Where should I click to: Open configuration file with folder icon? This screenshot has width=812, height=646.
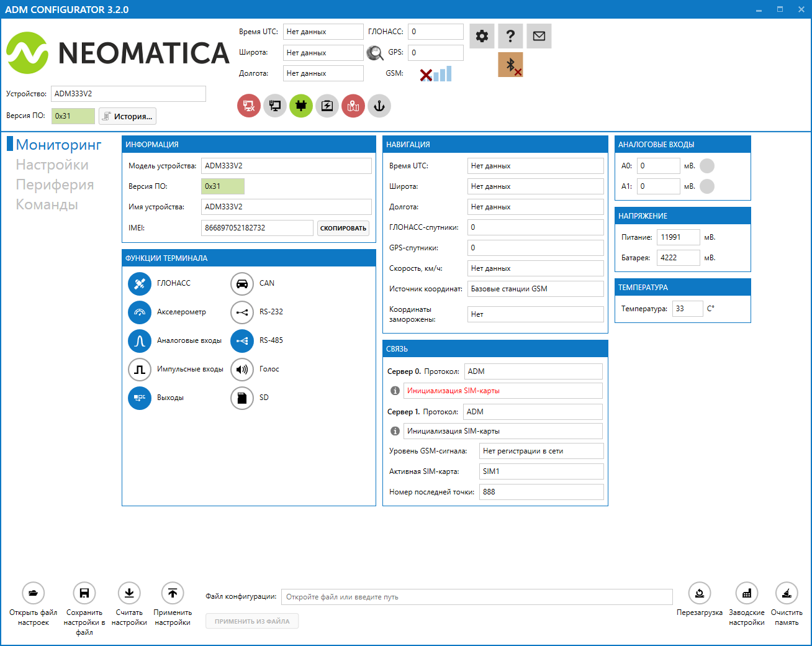point(34,593)
